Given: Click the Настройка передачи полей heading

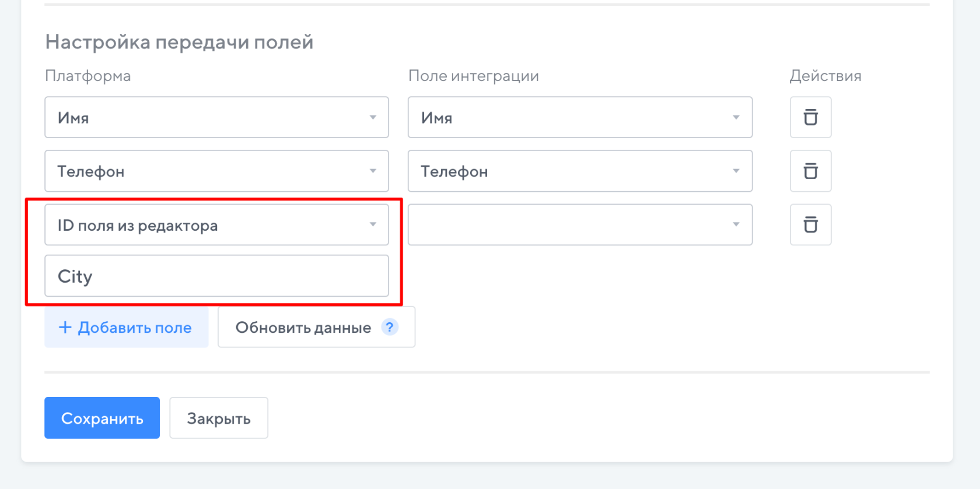Looking at the screenshot, I should [179, 42].
